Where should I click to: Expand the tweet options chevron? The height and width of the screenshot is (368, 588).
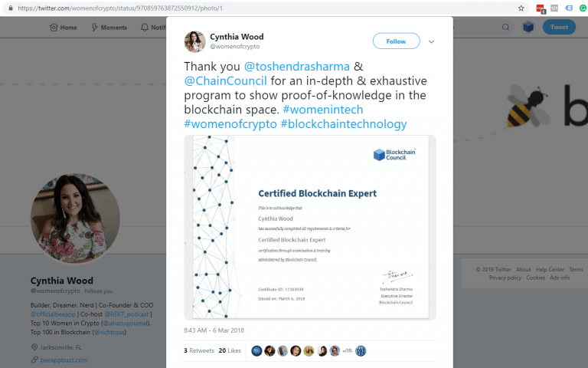pyautogui.click(x=431, y=41)
